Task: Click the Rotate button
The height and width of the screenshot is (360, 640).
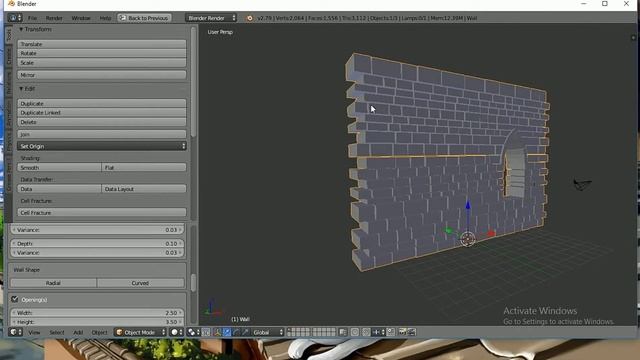Action: (x=102, y=53)
